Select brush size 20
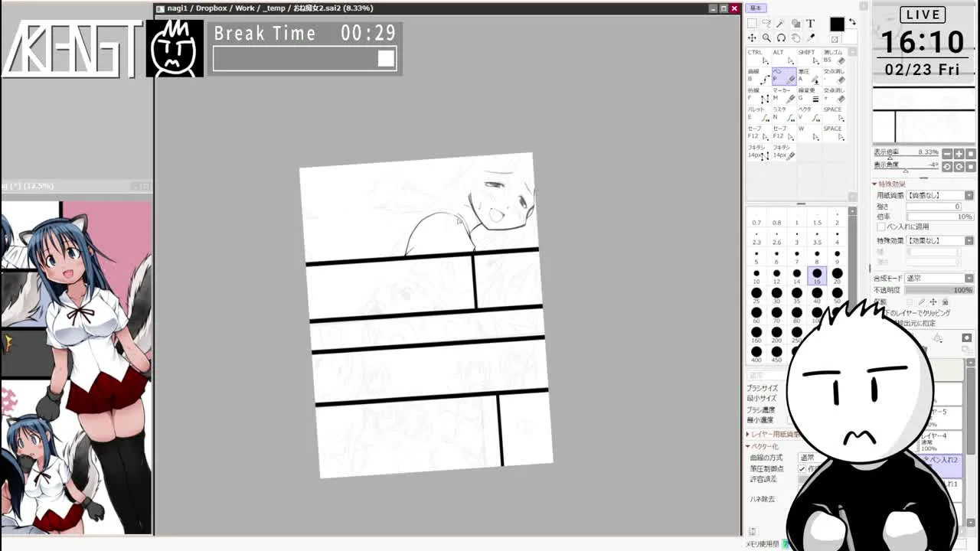This screenshot has height=551, width=980. pos(837,275)
